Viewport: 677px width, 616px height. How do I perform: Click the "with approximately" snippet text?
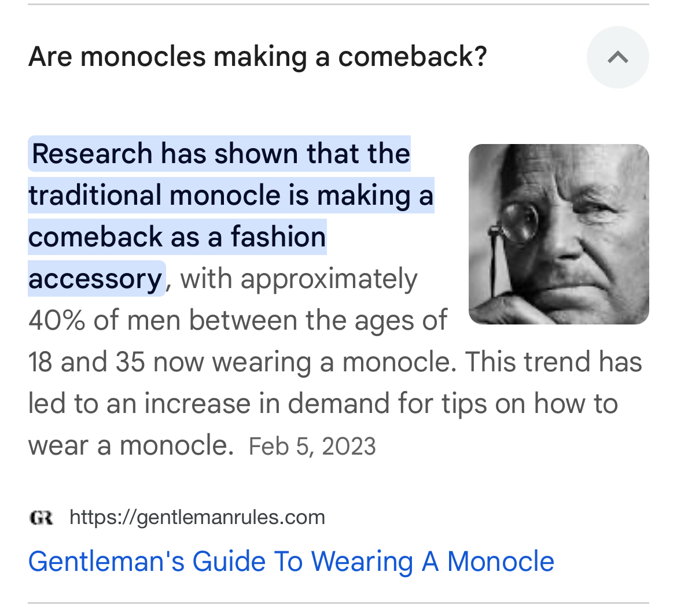pyautogui.click(x=299, y=279)
